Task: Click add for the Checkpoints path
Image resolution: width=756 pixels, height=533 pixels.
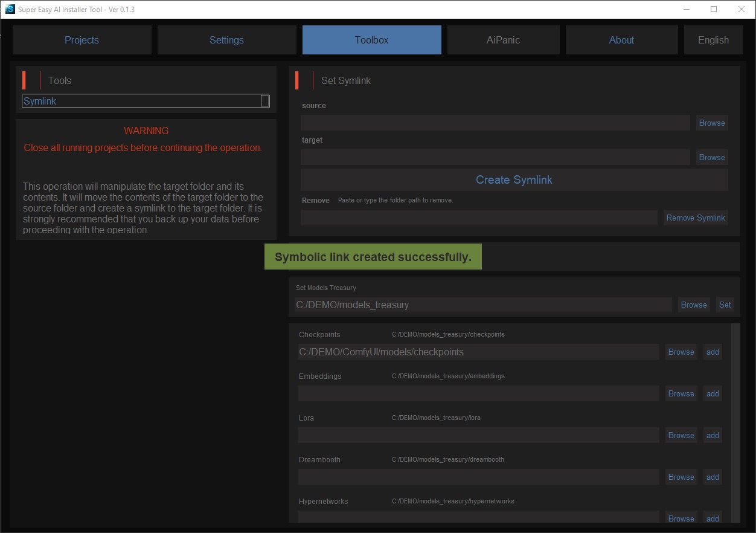Action: tap(713, 352)
